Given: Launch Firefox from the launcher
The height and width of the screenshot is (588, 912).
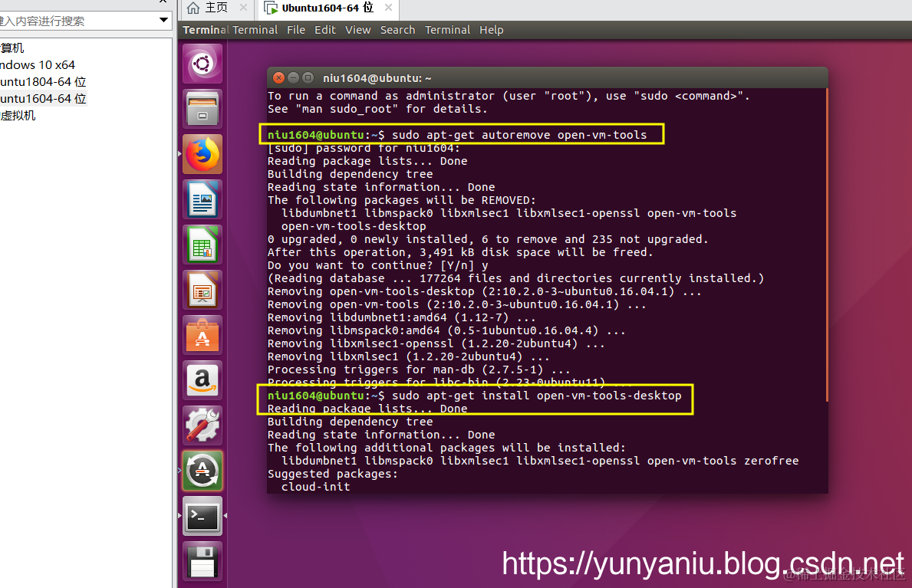Looking at the screenshot, I should point(202,154).
